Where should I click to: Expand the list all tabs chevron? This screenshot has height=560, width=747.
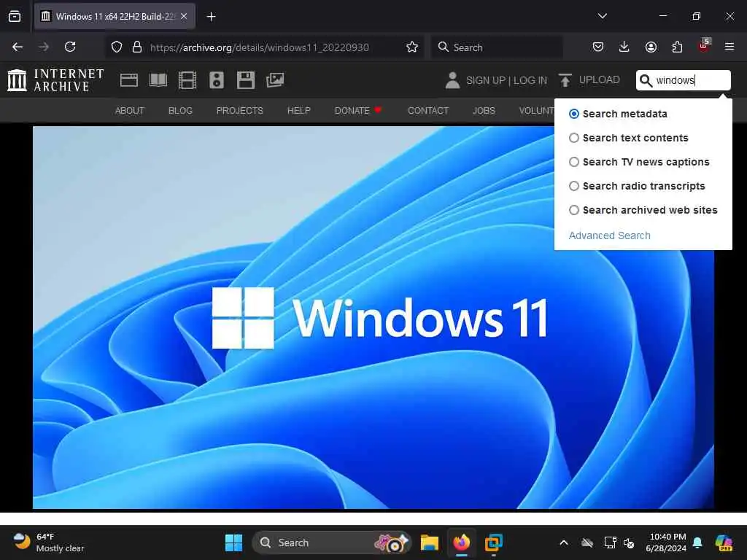point(602,16)
